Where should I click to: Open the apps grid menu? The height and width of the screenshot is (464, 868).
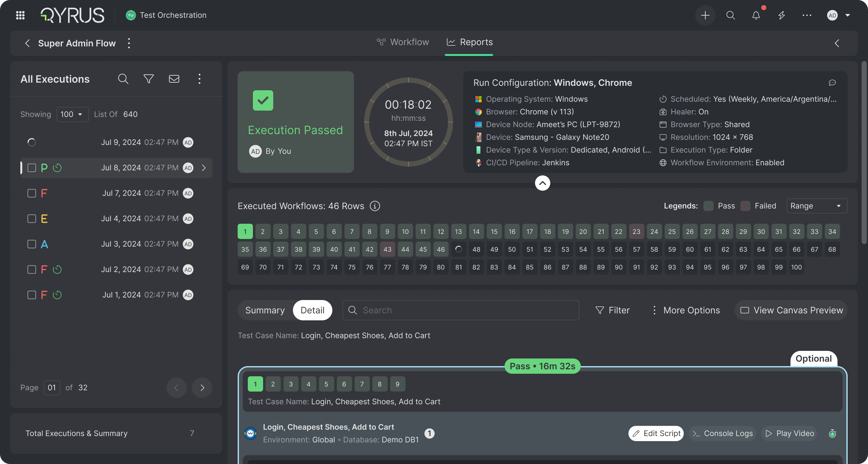[x=20, y=15]
